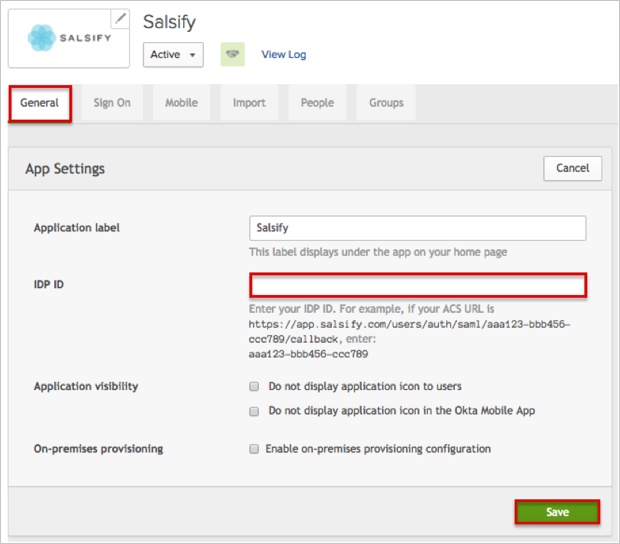The width and height of the screenshot is (620, 544).
Task: Click the Salsify app title heading
Action: tap(169, 22)
